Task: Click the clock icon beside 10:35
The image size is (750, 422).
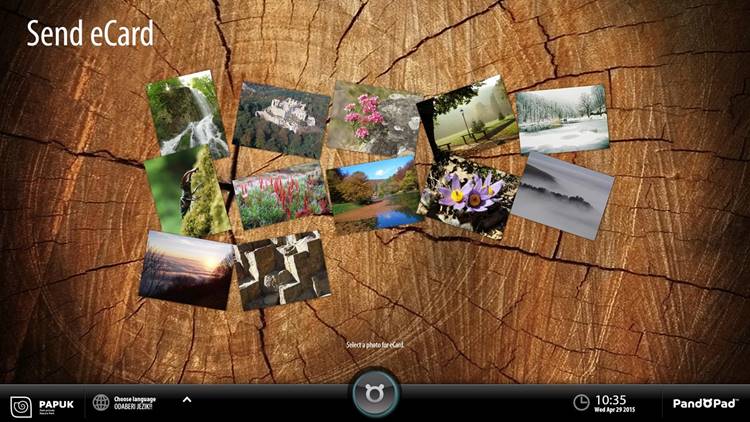Action: tap(581, 402)
